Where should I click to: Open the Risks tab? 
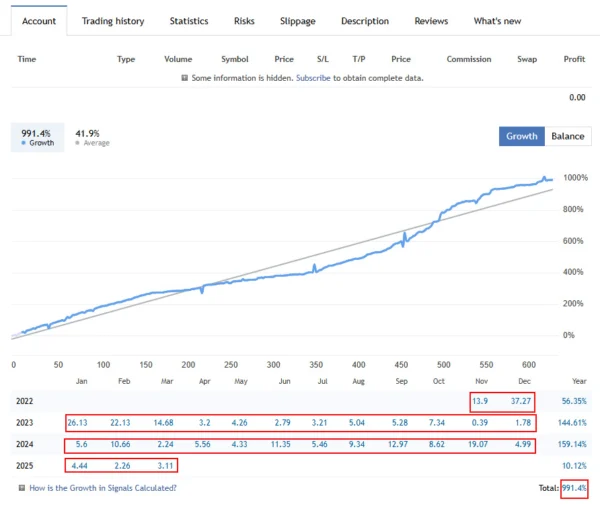pyautogui.click(x=244, y=21)
